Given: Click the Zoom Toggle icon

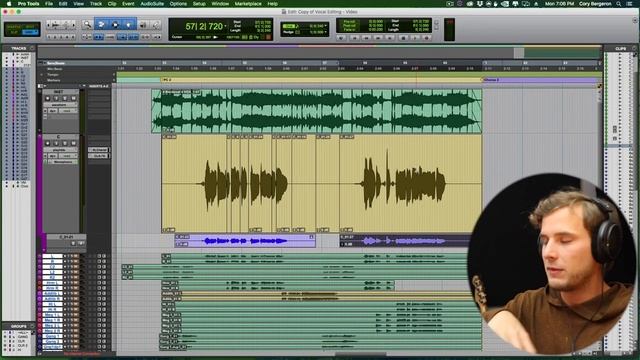Looking at the screenshot, I should [87, 37].
